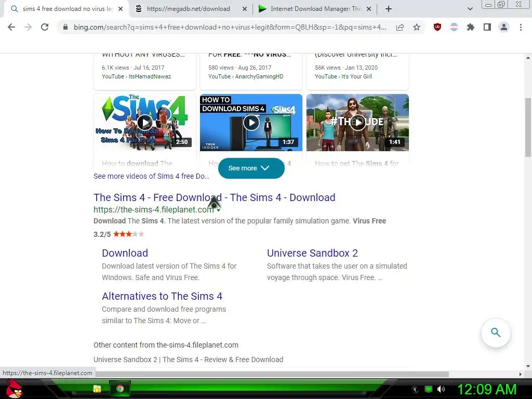532x399 pixels.
Task: Click the Chrome taskbar icon
Action: (120, 389)
